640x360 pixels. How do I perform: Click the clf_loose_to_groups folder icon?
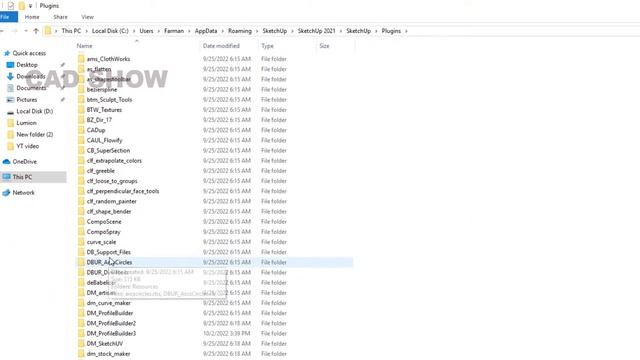(x=81, y=181)
